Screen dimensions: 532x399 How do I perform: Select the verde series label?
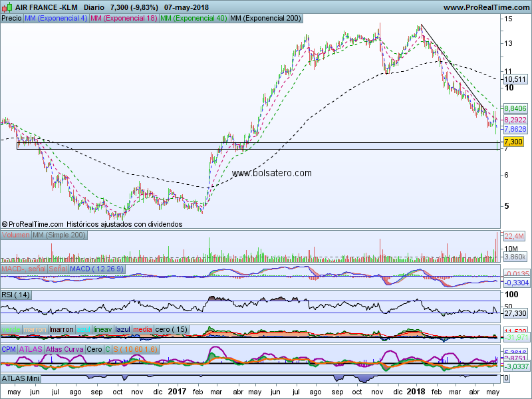(x=11, y=329)
